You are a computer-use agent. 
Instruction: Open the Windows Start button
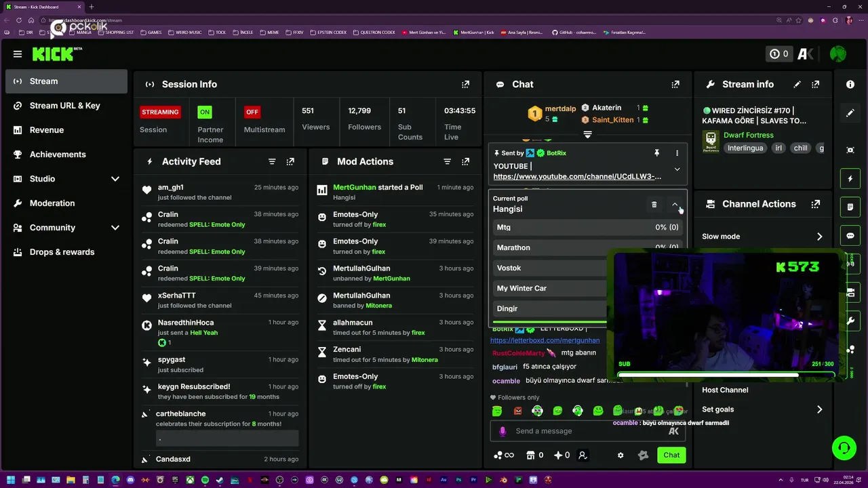(x=10, y=480)
